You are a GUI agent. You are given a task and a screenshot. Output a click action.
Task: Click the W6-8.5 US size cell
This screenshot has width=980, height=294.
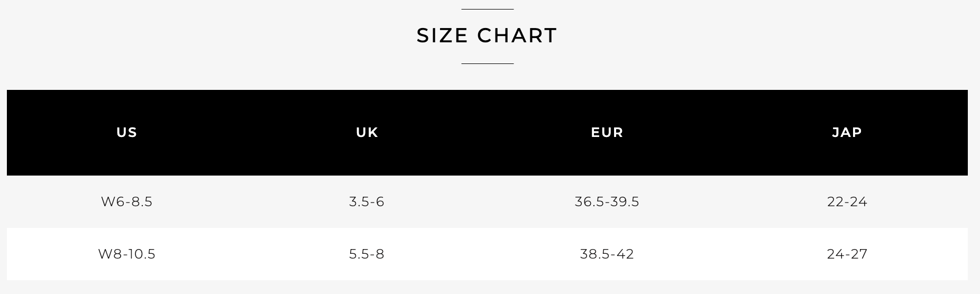(x=127, y=201)
